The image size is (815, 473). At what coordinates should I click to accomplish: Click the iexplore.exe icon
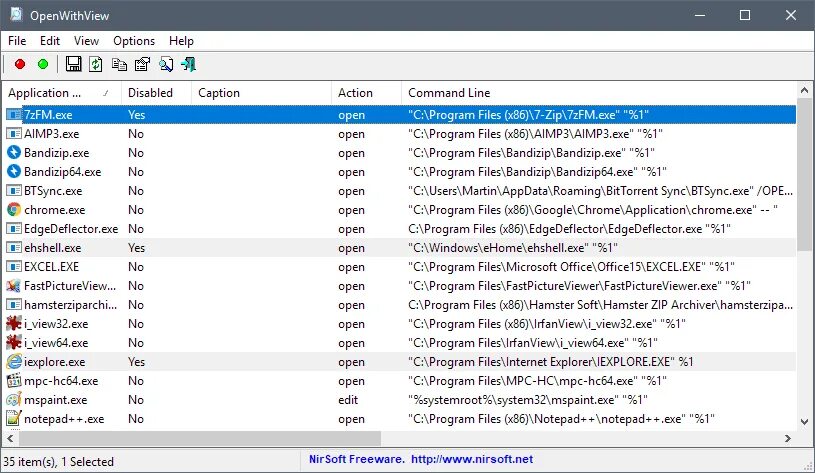(14, 361)
